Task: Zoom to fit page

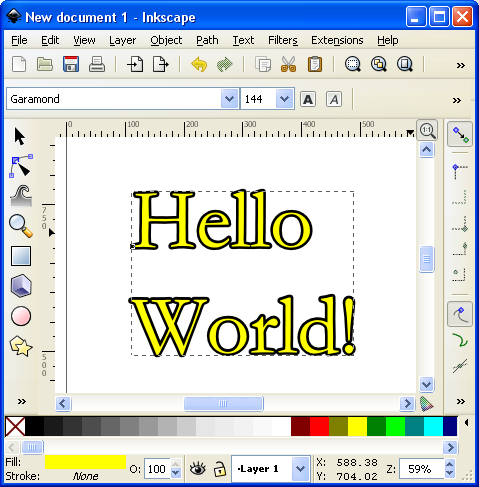Action: coord(405,64)
